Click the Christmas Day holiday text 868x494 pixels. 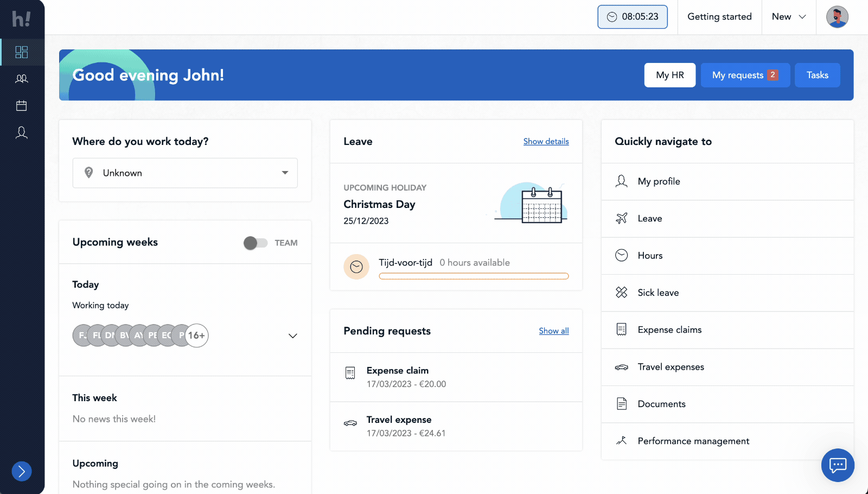point(379,204)
